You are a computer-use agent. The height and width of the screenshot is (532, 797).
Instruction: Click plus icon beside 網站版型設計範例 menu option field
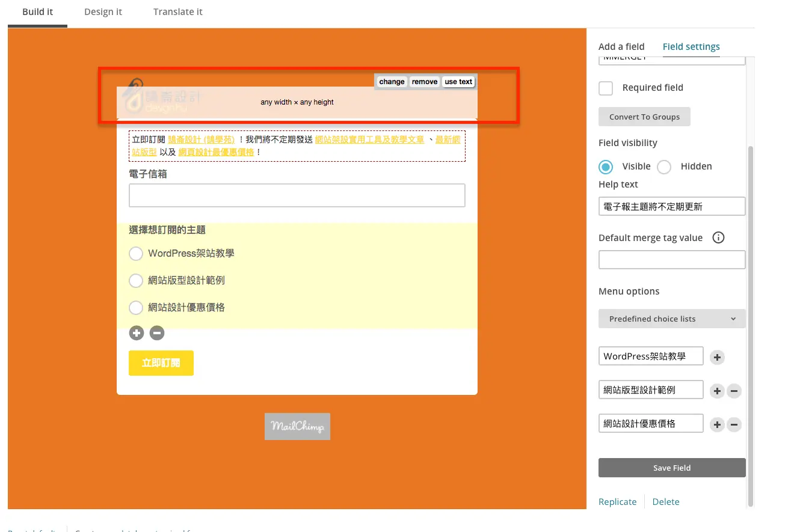tap(717, 391)
